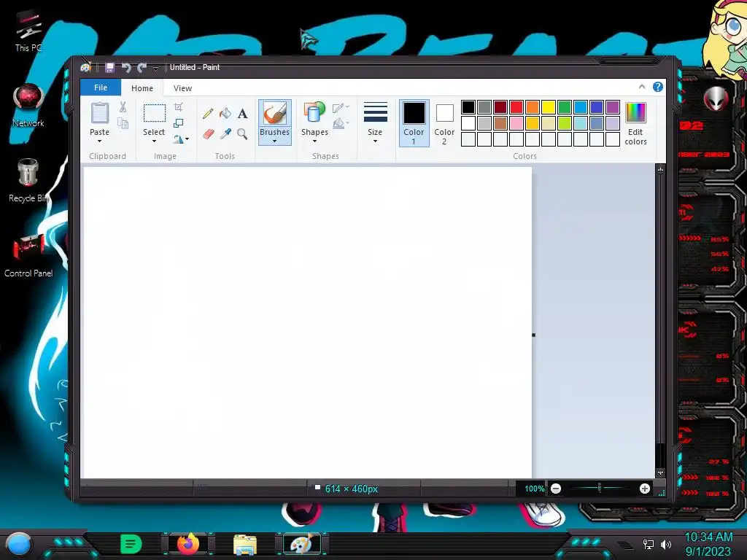Viewport: 747px width, 560px height.
Task: Click the rectangular Select icon
Action: click(155, 113)
